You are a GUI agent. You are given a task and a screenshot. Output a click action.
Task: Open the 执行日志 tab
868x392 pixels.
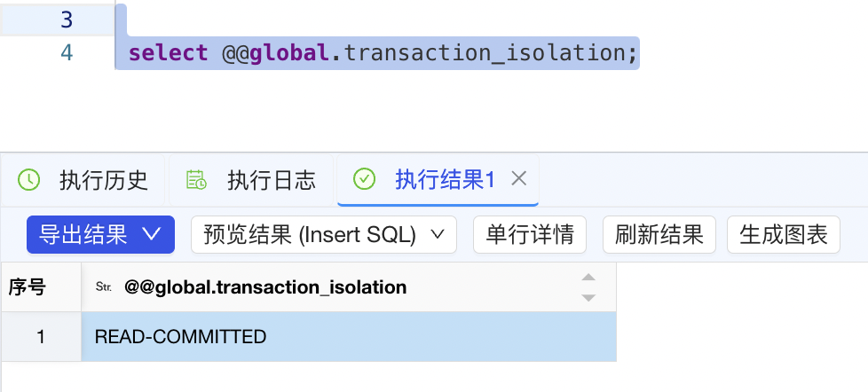coord(271,180)
